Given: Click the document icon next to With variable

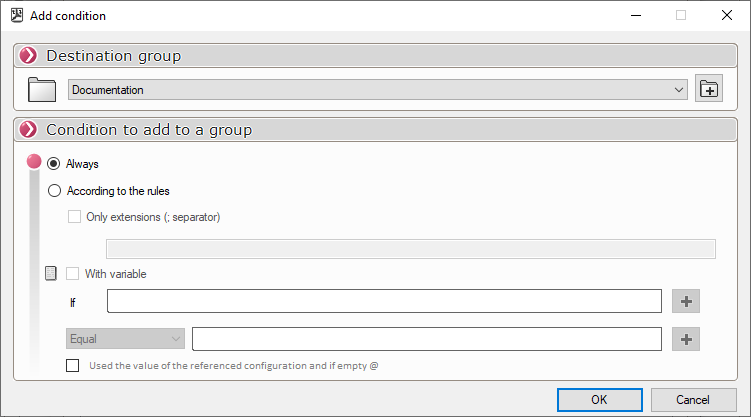Looking at the screenshot, I should click(x=51, y=274).
